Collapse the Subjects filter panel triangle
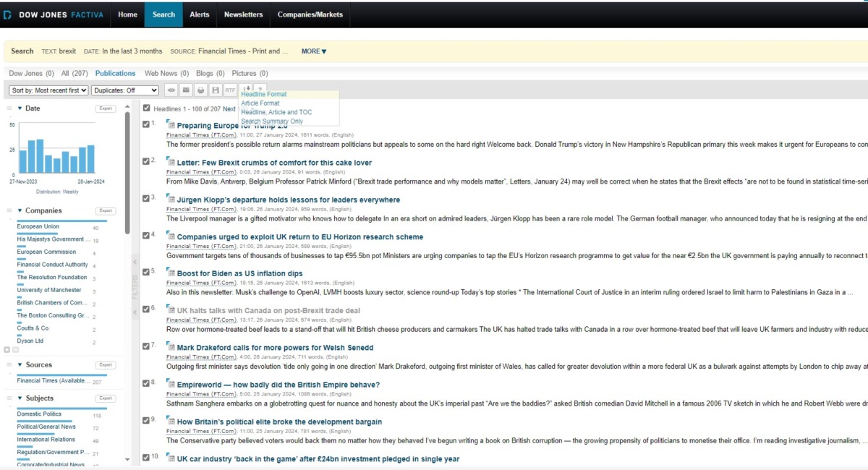 point(20,398)
